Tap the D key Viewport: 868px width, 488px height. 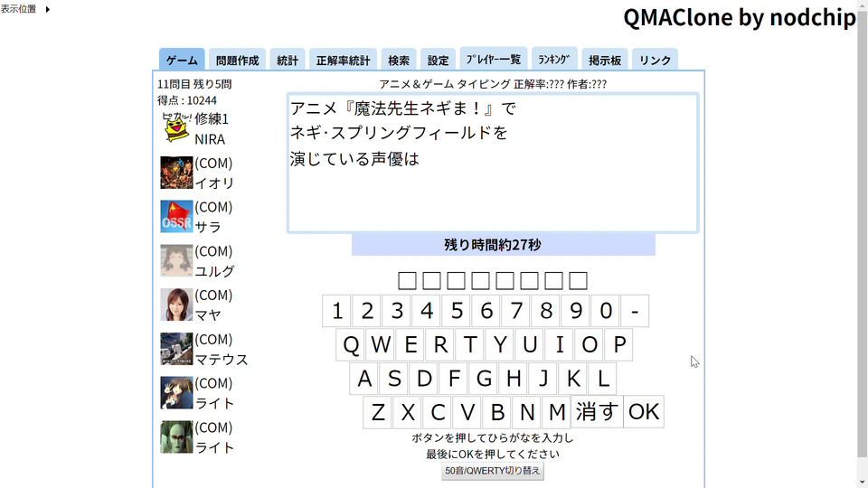(424, 379)
